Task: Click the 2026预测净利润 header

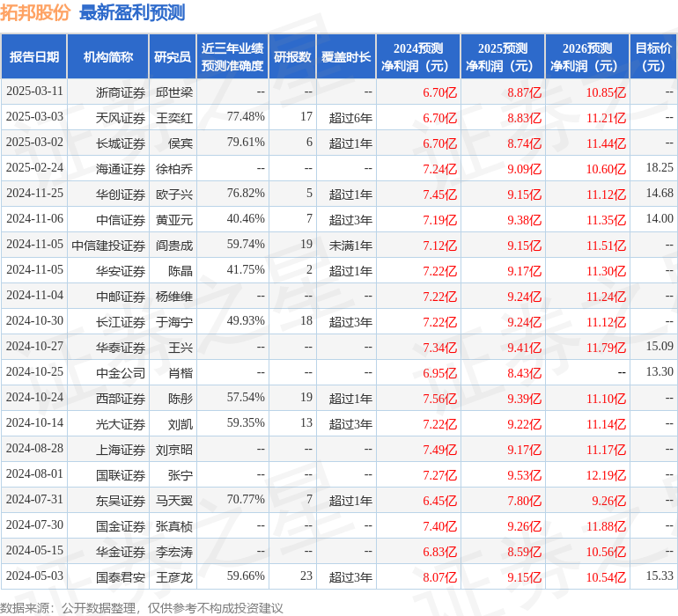Action: pyautogui.click(x=587, y=56)
